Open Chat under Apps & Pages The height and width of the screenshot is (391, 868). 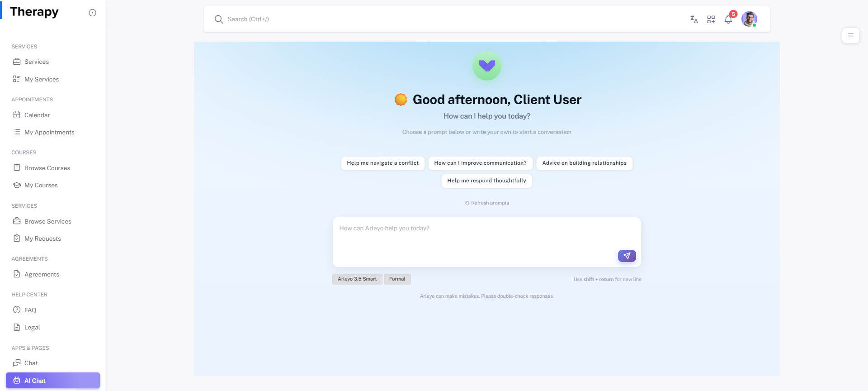53,363
